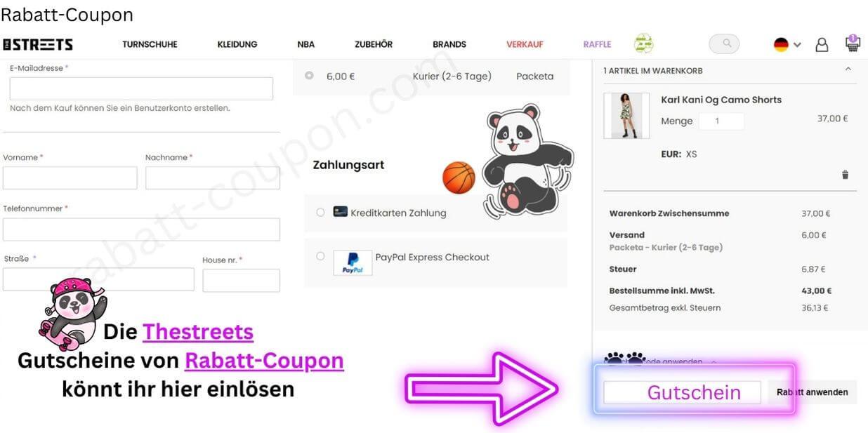Open the VERKAUF menu item
The image size is (868, 433).
(x=525, y=44)
